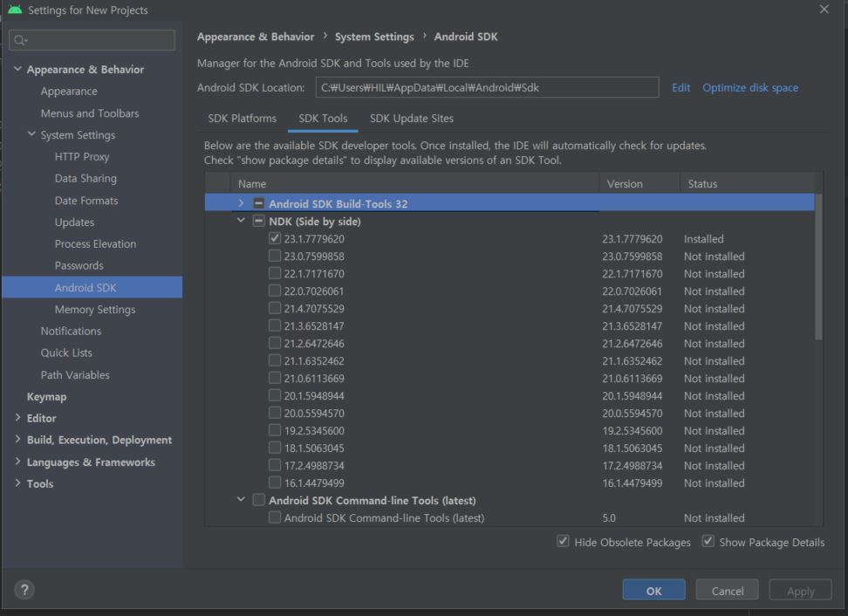
Task: Open Data Sharing settings
Action: (85, 179)
